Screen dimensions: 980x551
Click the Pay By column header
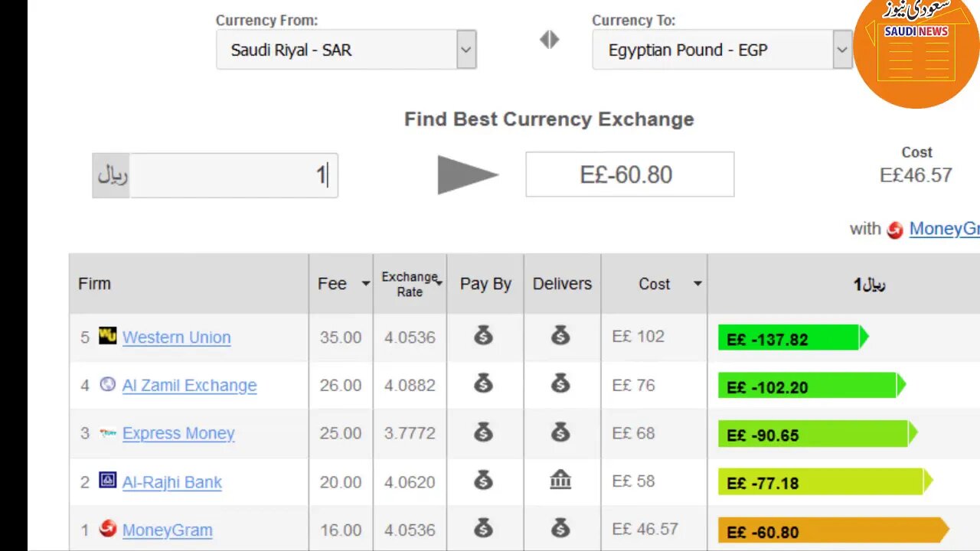tap(485, 284)
